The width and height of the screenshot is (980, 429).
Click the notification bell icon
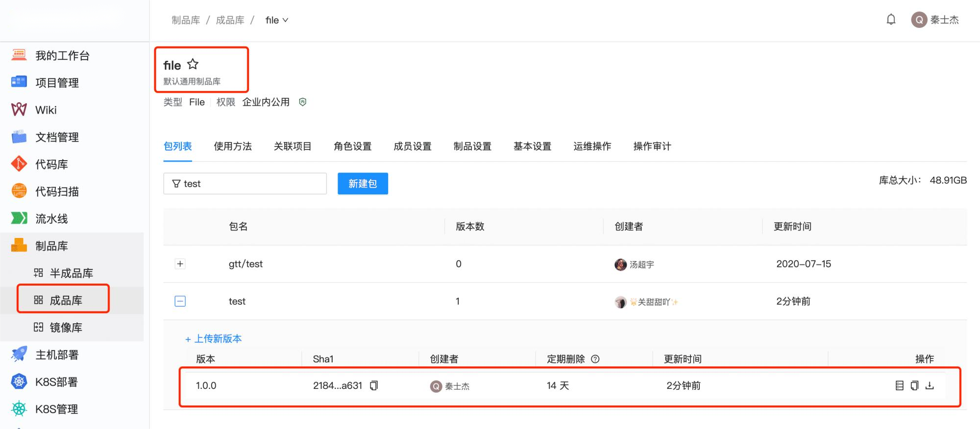891,20
